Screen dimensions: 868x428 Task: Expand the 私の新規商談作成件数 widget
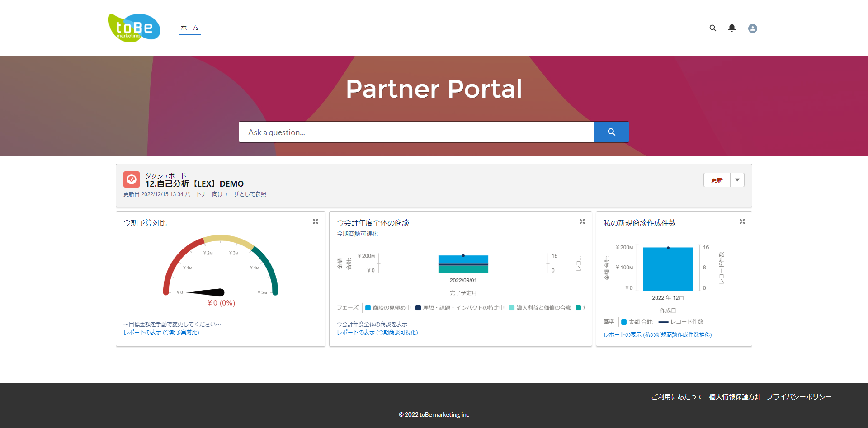click(x=742, y=221)
